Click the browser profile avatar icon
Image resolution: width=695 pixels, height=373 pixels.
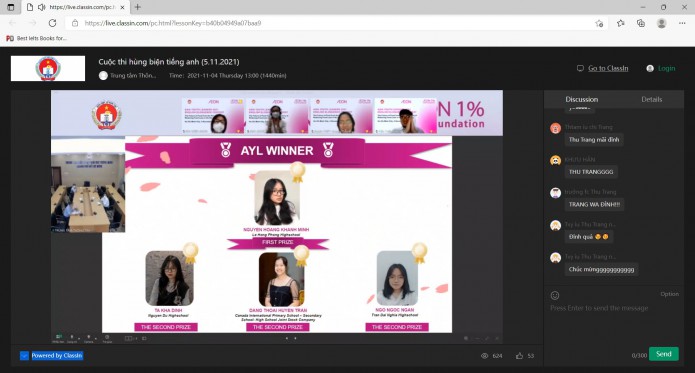662,23
